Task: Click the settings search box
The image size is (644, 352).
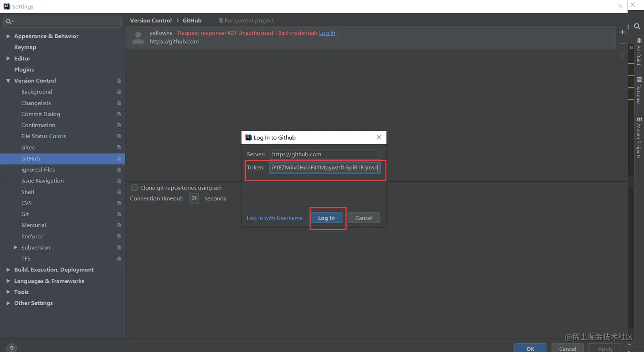Action: pyautogui.click(x=63, y=22)
